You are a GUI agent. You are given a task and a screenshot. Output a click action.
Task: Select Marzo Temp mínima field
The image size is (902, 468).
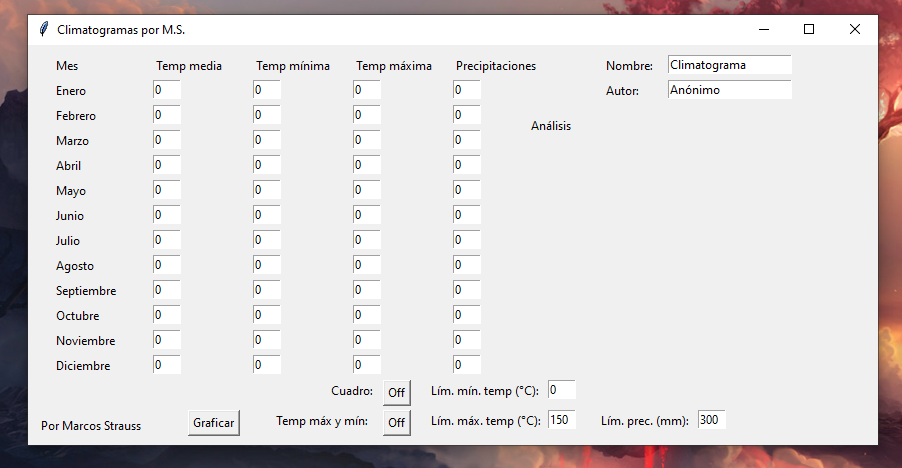point(267,140)
